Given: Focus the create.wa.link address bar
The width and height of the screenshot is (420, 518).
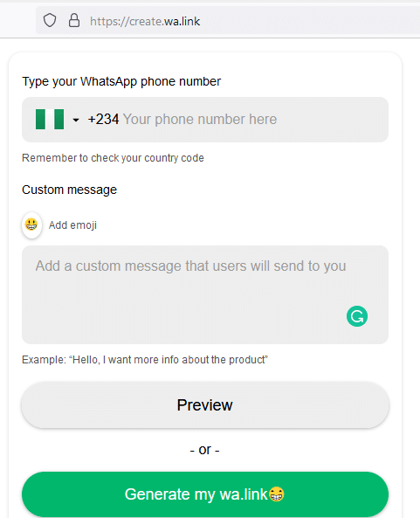Looking at the screenshot, I should coord(228,21).
